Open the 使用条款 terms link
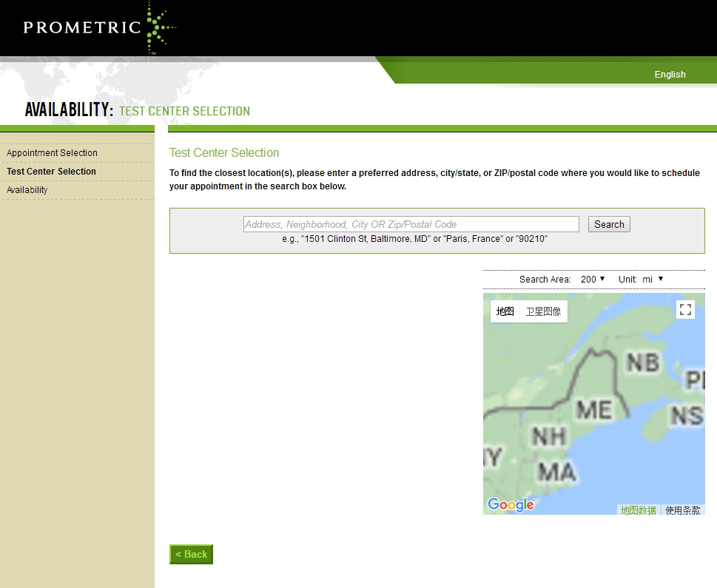Viewport: 717px width, 588px height. tap(682, 510)
